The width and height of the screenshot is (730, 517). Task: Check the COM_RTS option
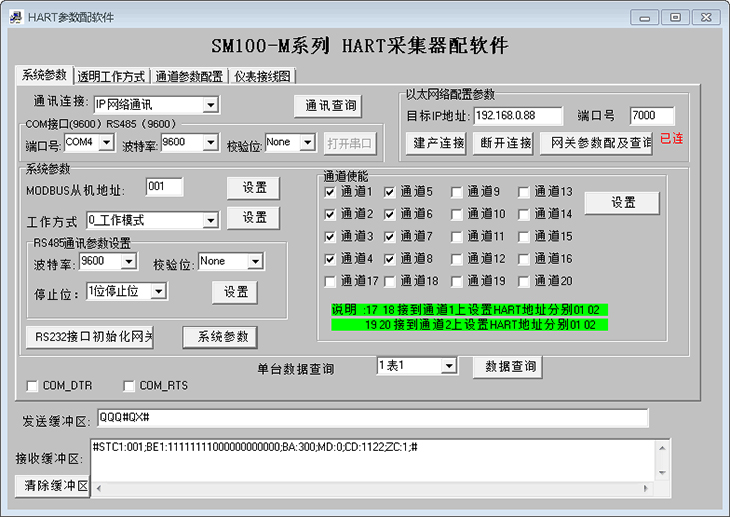click(130, 386)
